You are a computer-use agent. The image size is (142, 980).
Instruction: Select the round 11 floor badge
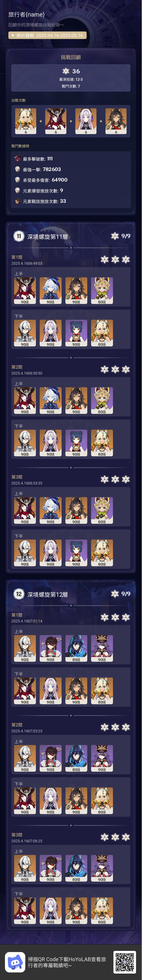(19, 236)
